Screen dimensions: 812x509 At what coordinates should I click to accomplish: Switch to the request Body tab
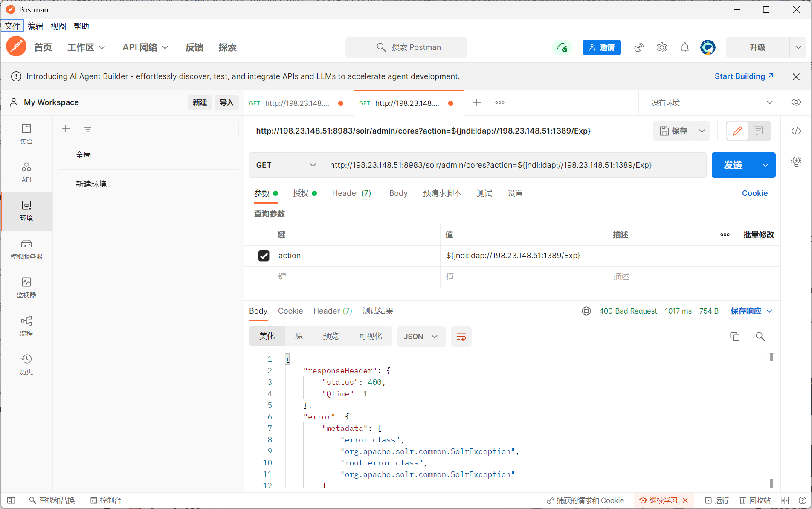[x=398, y=193]
